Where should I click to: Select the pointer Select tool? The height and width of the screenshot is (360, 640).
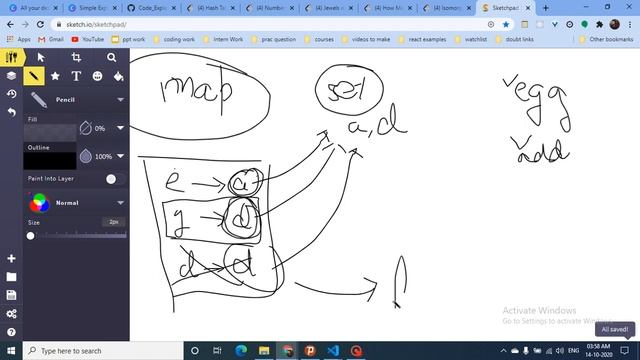(x=40, y=57)
